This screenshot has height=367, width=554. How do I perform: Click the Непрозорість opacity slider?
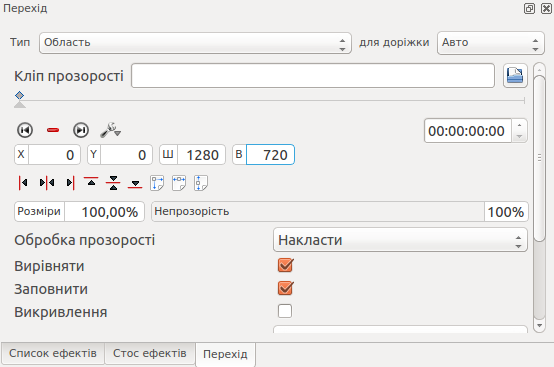click(340, 212)
